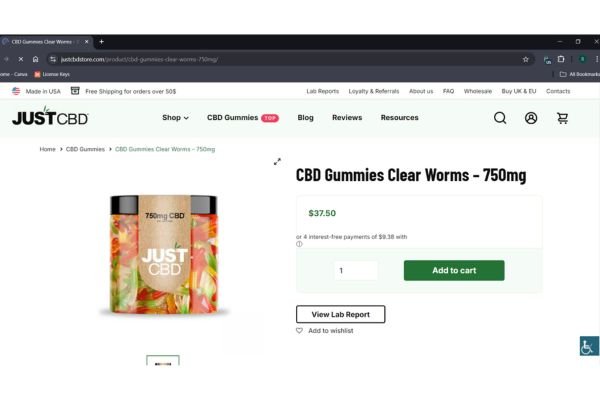Open the Reviews menu item
Viewport: 600px width, 400px height.
coord(347,118)
